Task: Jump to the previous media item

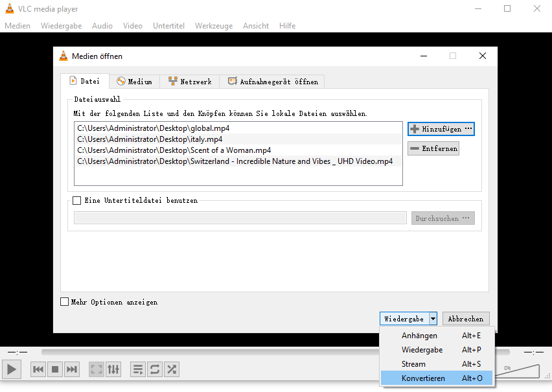Action: coord(38,369)
